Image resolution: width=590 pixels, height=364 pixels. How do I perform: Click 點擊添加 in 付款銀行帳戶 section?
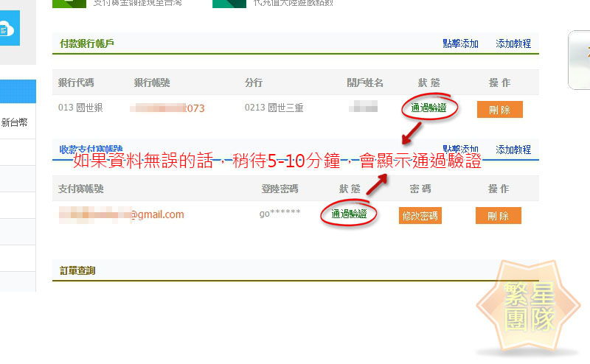click(460, 44)
